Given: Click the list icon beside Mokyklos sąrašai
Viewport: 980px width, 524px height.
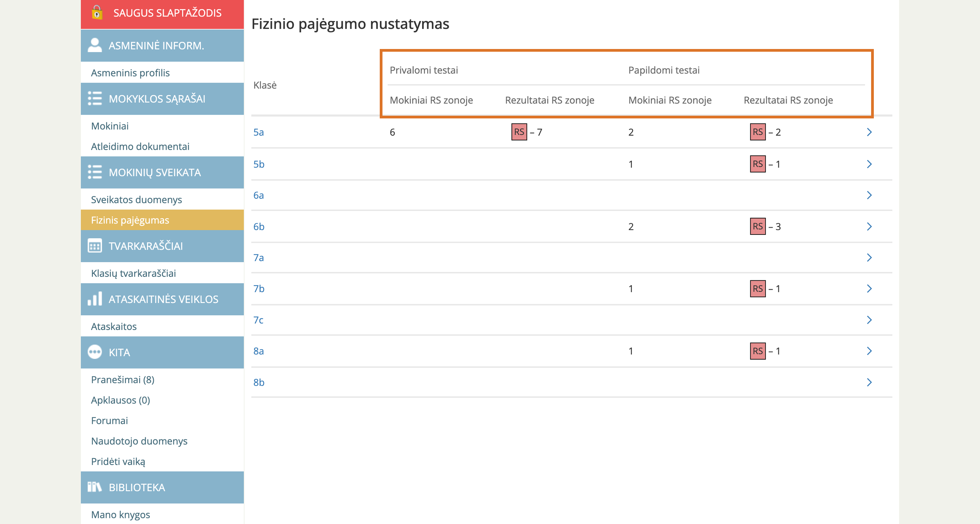Looking at the screenshot, I should pos(95,98).
